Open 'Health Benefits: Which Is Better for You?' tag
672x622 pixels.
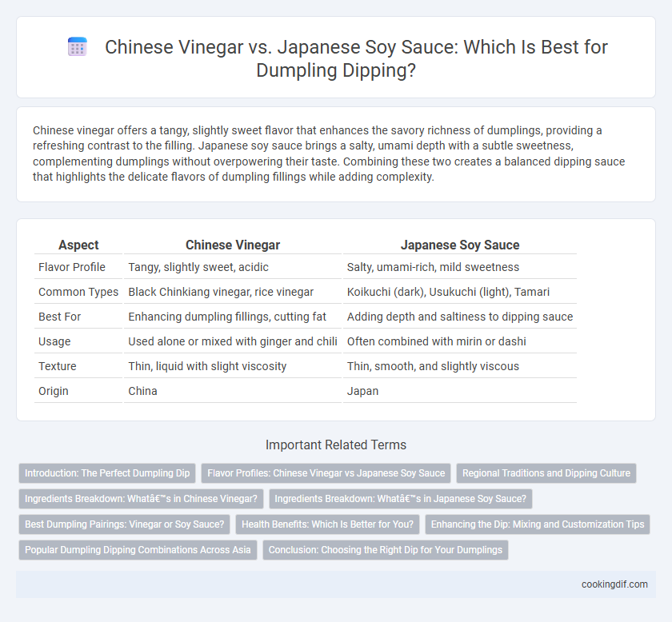327,524
